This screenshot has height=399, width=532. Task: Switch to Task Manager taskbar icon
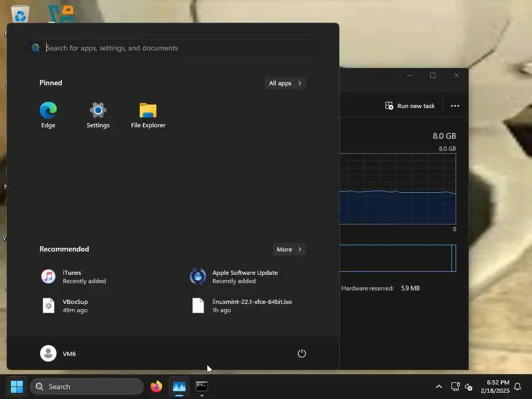179,387
